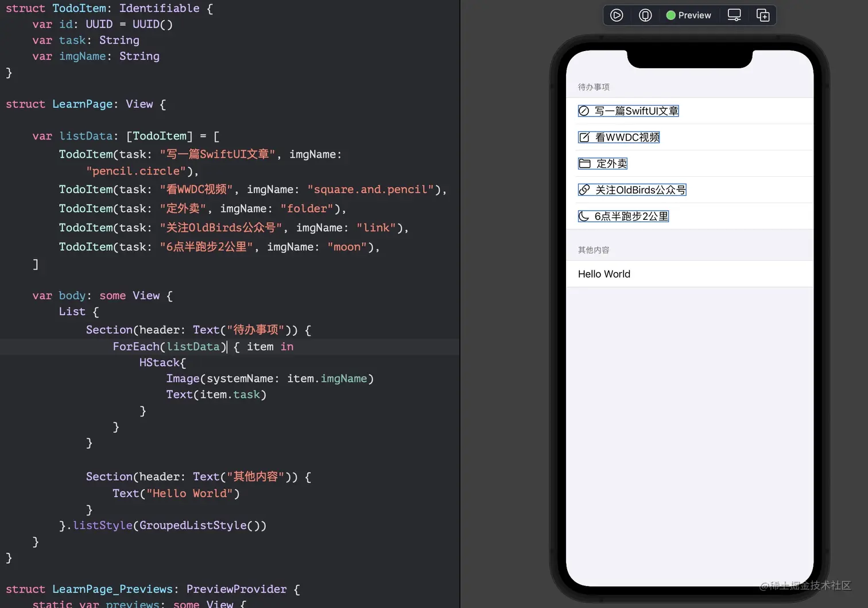
Task: Click the folder icon beside 定外卖
Action: pos(584,164)
